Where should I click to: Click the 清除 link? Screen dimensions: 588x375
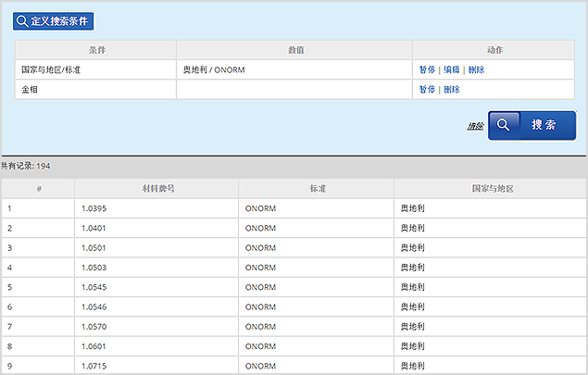click(x=476, y=126)
